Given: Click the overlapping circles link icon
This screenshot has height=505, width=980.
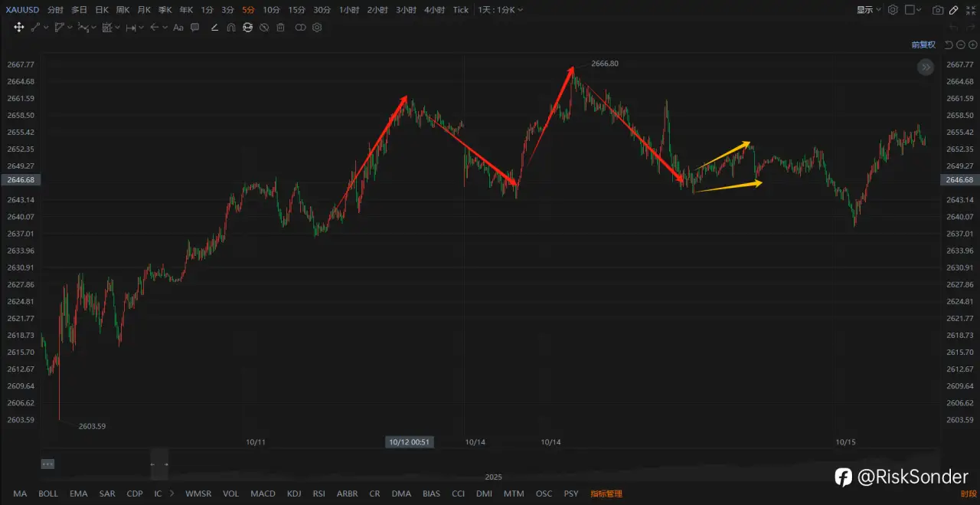Looking at the screenshot, I should coord(300,27).
